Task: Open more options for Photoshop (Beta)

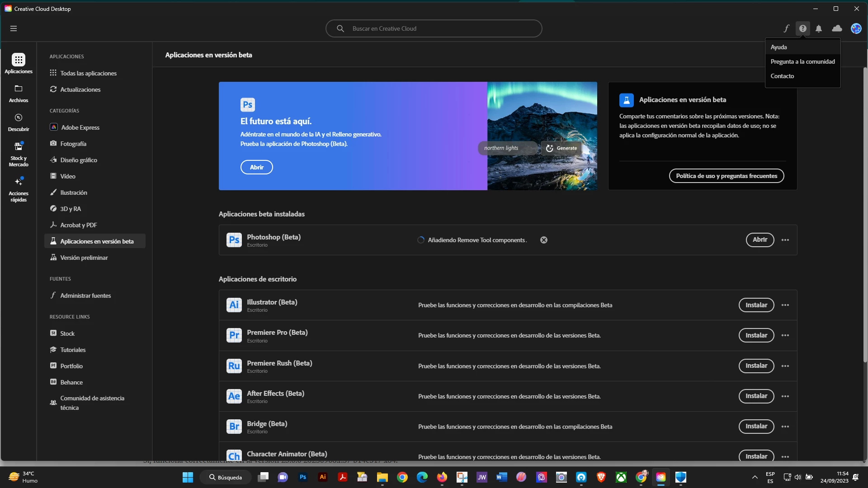Action: click(x=785, y=240)
